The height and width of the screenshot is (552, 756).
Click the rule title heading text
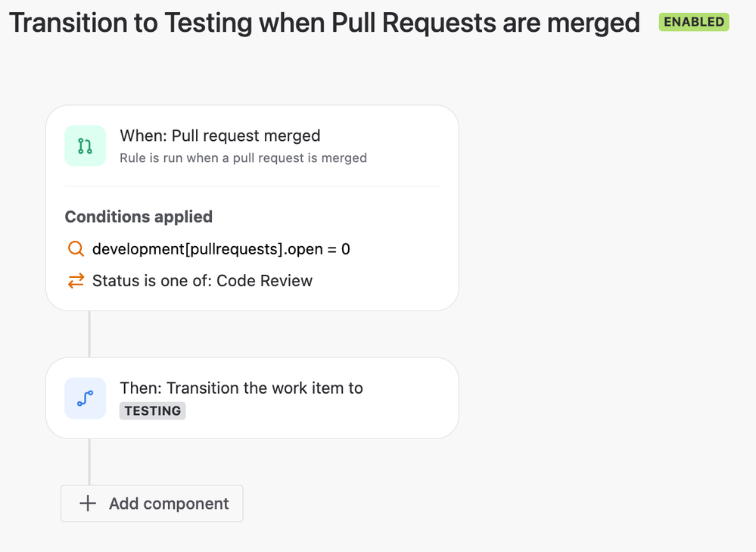point(325,23)
